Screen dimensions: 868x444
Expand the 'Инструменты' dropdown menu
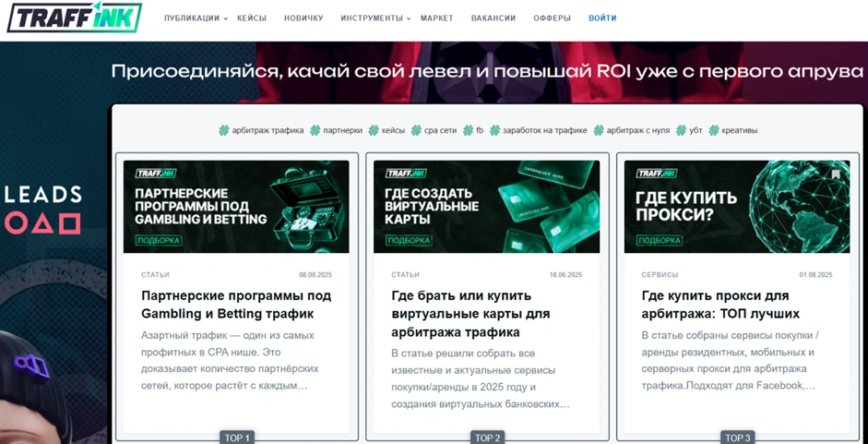click(375, 18)
